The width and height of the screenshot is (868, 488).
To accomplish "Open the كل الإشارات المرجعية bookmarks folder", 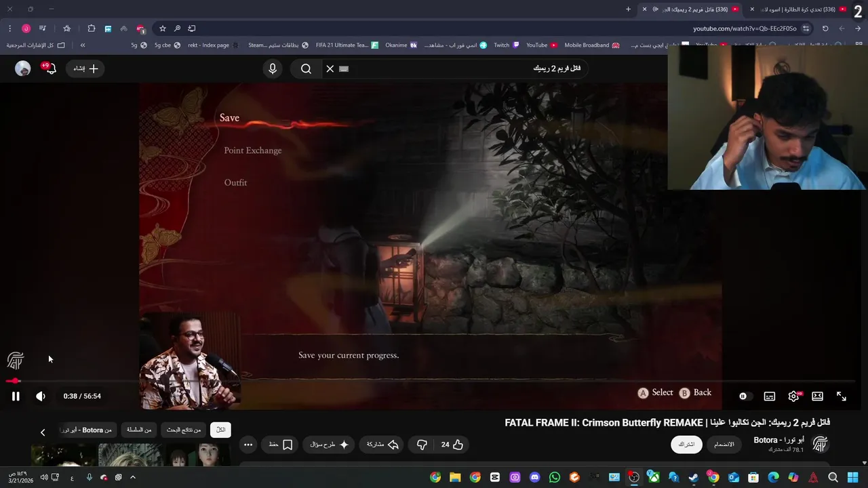I will tap(36, 45).
